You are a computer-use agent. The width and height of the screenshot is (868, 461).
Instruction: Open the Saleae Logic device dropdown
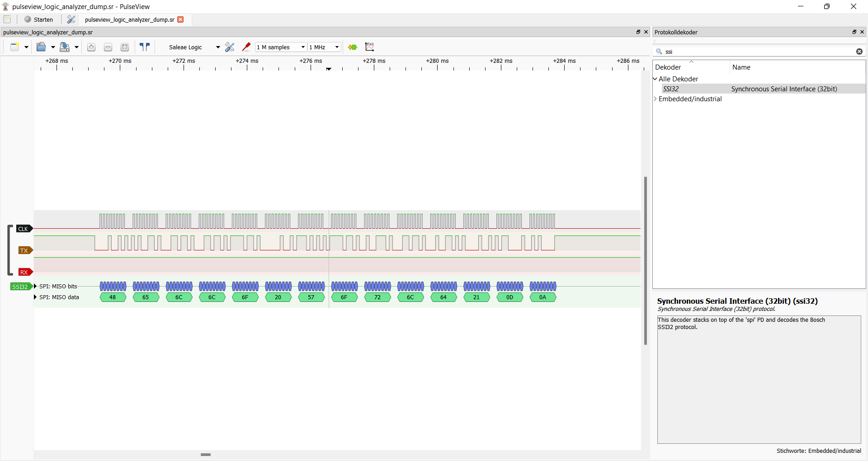pyautogui.click(x=194, y=47)
